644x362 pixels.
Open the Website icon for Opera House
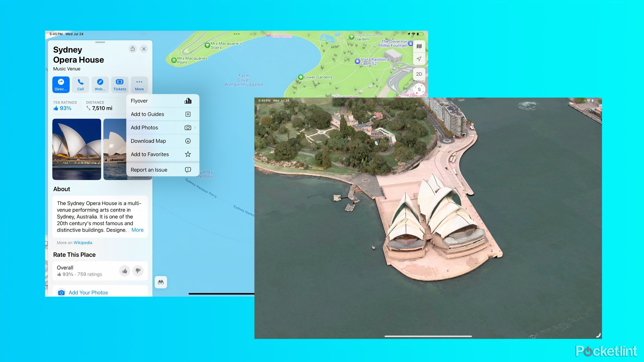click(x=100, y=83)
